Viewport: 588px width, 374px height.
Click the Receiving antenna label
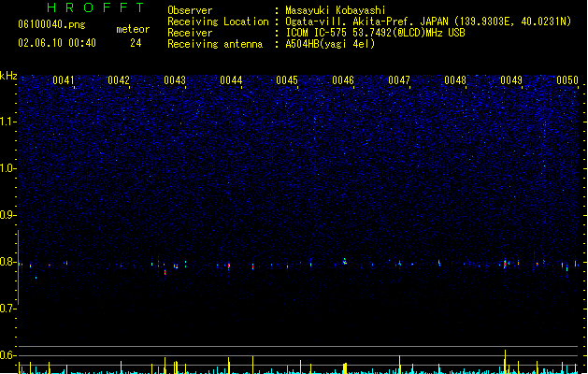pyautogui.click(x=215, y=44)
